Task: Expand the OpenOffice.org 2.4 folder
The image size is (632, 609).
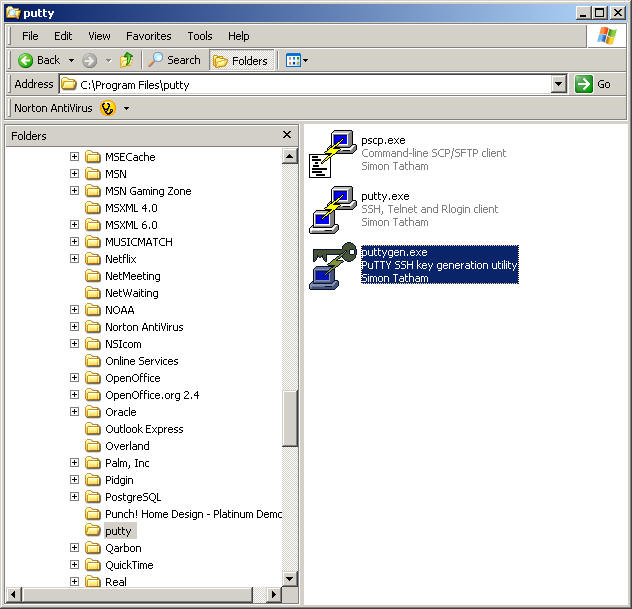Action: click(x=74, y=395)
